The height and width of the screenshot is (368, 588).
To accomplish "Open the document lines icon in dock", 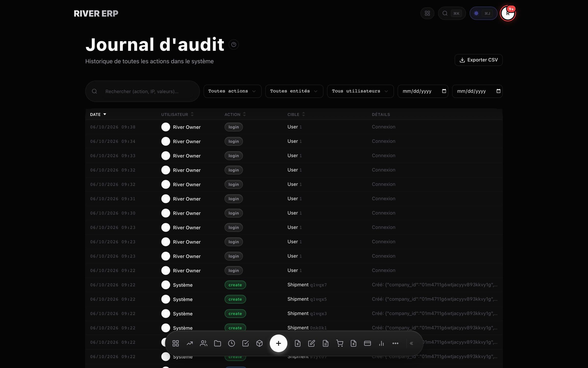I will (325, 343).
